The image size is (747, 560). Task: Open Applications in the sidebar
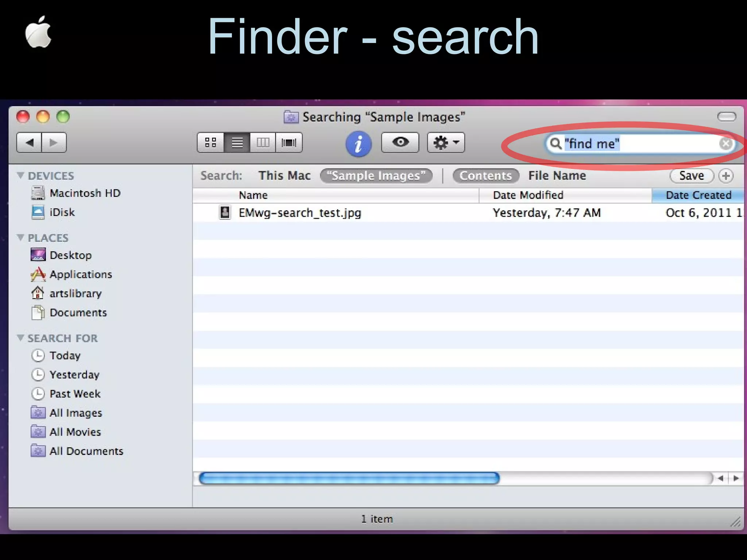click(x=71, y=274)
